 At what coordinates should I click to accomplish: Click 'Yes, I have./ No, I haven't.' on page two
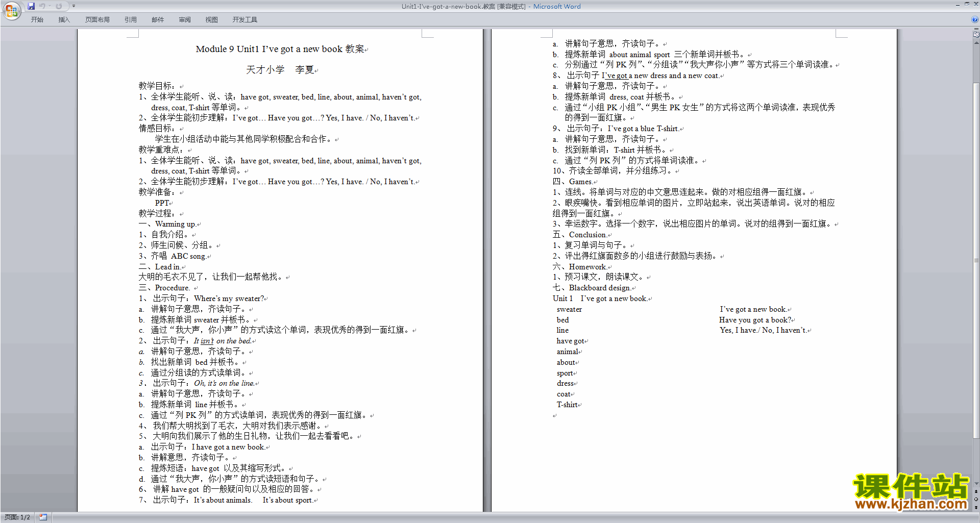tap(764, 330)
